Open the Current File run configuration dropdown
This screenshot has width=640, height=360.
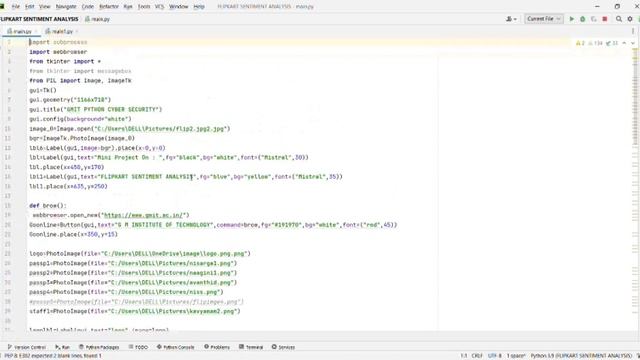pyautogui.click(x=543, y=19)
